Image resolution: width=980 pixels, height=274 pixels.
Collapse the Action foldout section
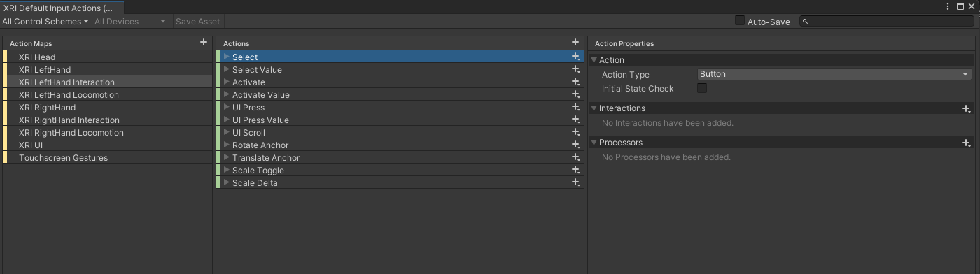[594, 60]
